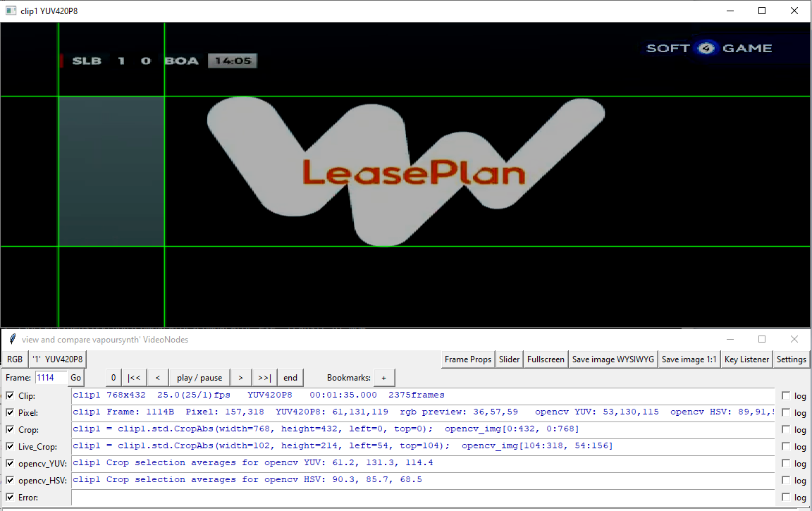
Task: Click play / pause
Action: (199, 377)
